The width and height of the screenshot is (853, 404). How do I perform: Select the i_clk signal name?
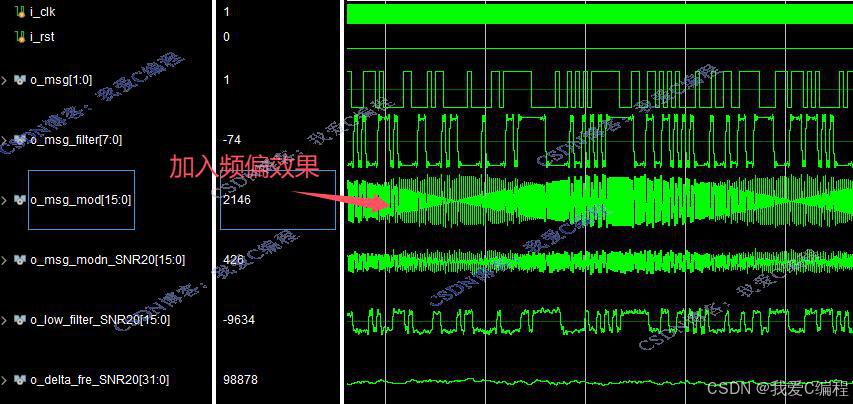[x=42, y=11]
